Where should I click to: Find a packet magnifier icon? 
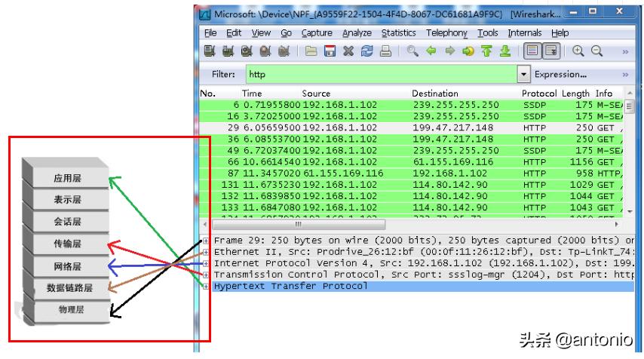(412, 51)
